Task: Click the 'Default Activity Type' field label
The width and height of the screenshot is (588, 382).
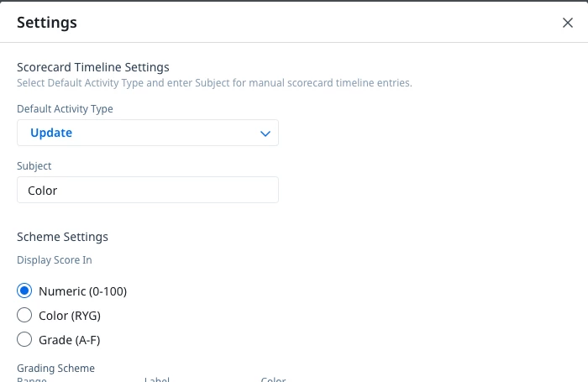Action: click(x=65, y=108)
